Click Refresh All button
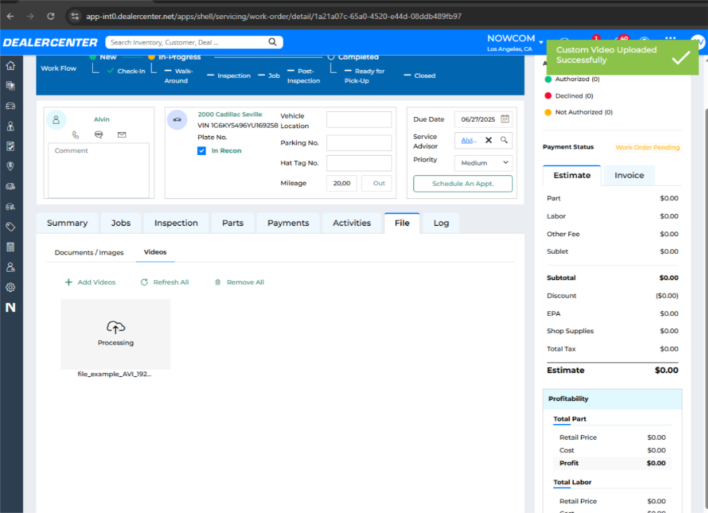This screenshot has height=513, width=708. coord(165,282)
